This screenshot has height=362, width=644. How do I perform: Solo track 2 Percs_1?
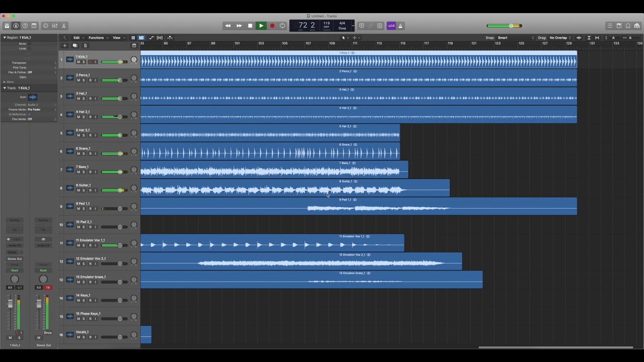coord(84,80)
